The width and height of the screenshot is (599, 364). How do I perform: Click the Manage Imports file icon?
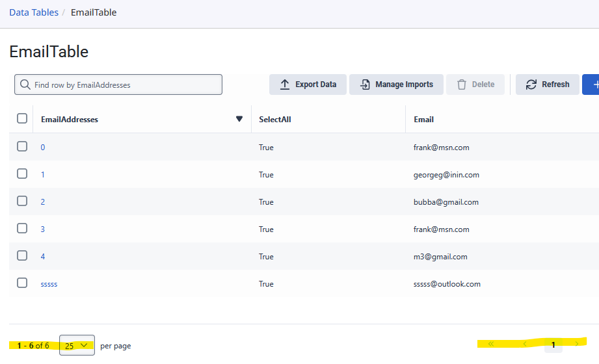click(364, 84)
